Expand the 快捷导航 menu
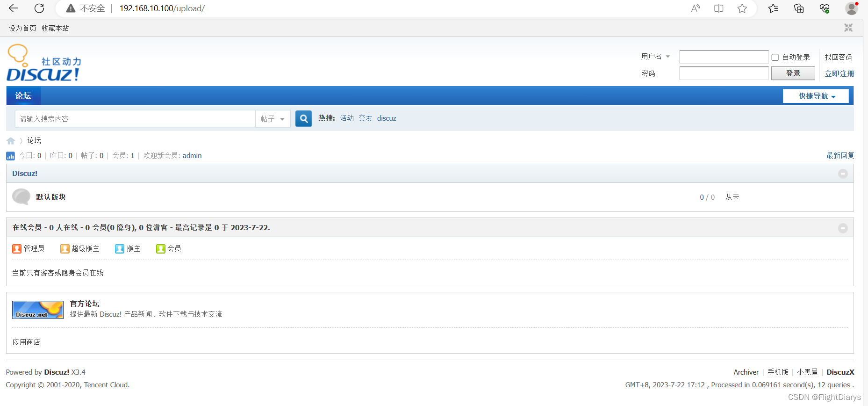This screenshot has height=406, width=868. click(x=816, y=96)
